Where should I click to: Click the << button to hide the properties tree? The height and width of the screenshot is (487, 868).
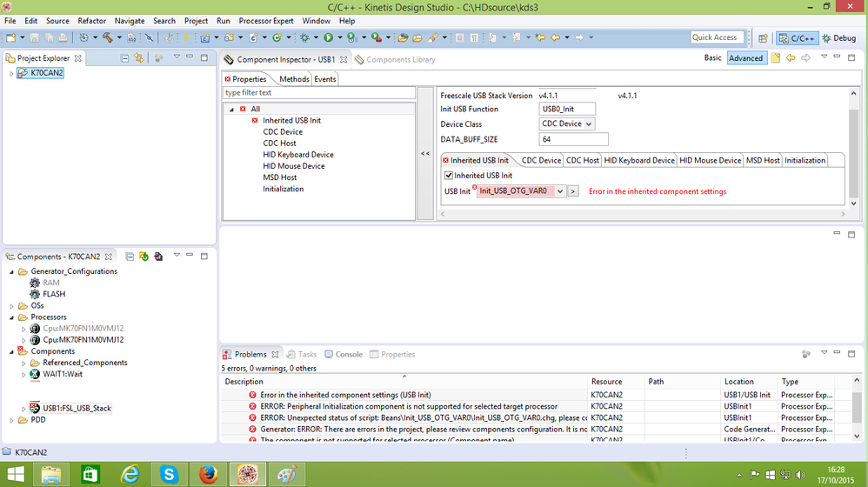(425, 154)
